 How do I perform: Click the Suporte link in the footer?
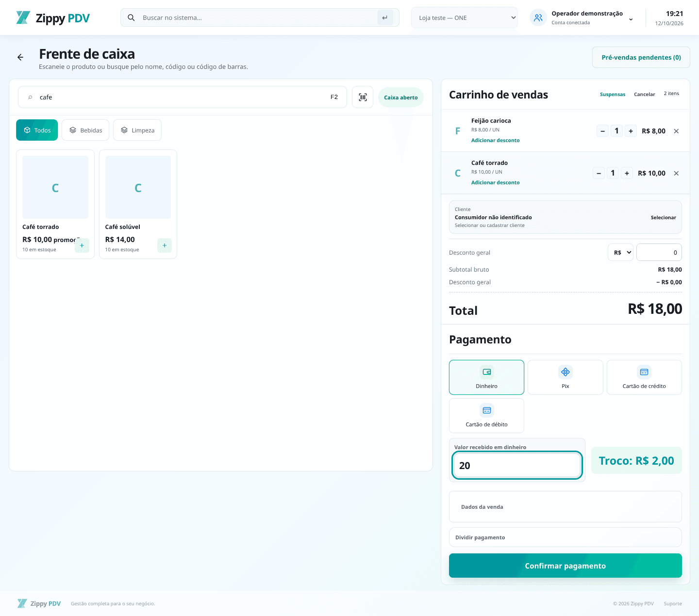click(673, 603)
